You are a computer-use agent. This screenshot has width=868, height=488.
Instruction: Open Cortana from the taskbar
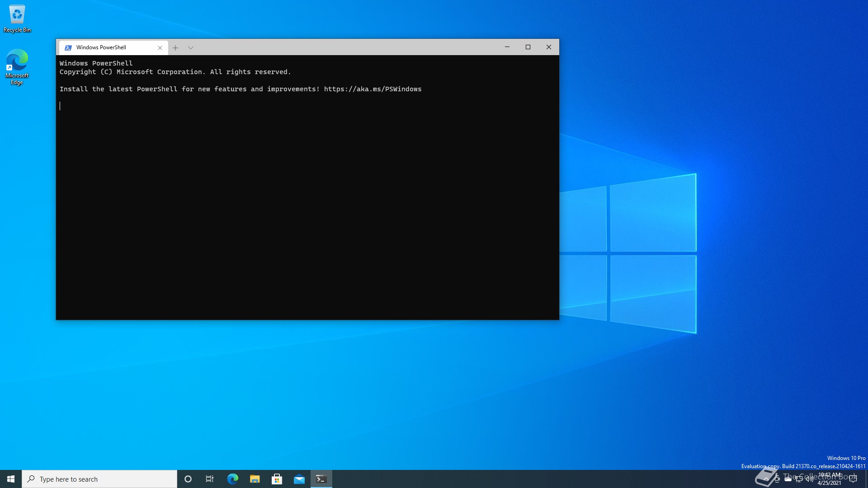(188, 479)
